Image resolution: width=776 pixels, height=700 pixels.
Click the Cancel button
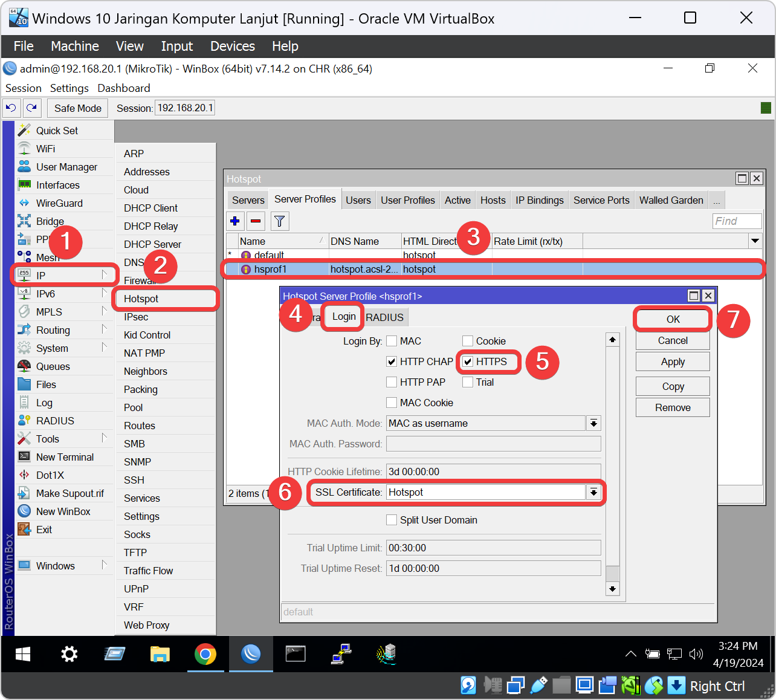click(673, 340)
